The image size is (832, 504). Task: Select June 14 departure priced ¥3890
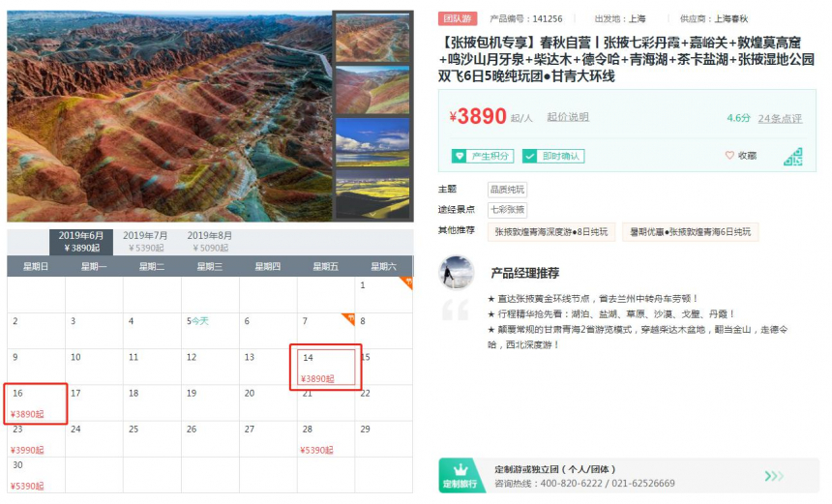[326, 368]
